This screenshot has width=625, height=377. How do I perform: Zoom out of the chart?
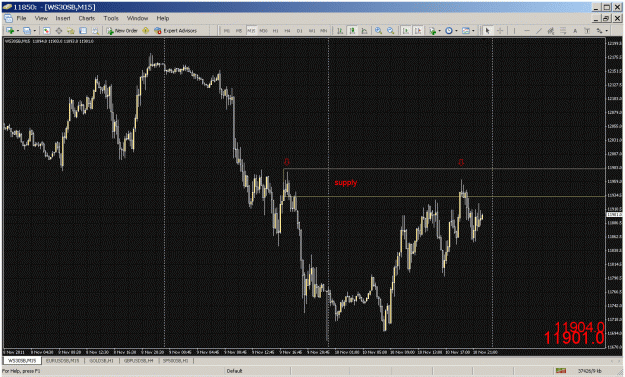click(391, 31)
